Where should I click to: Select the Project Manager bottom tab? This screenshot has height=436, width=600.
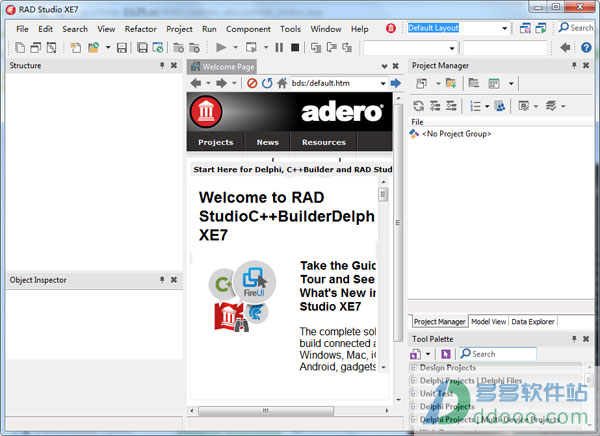439,322
